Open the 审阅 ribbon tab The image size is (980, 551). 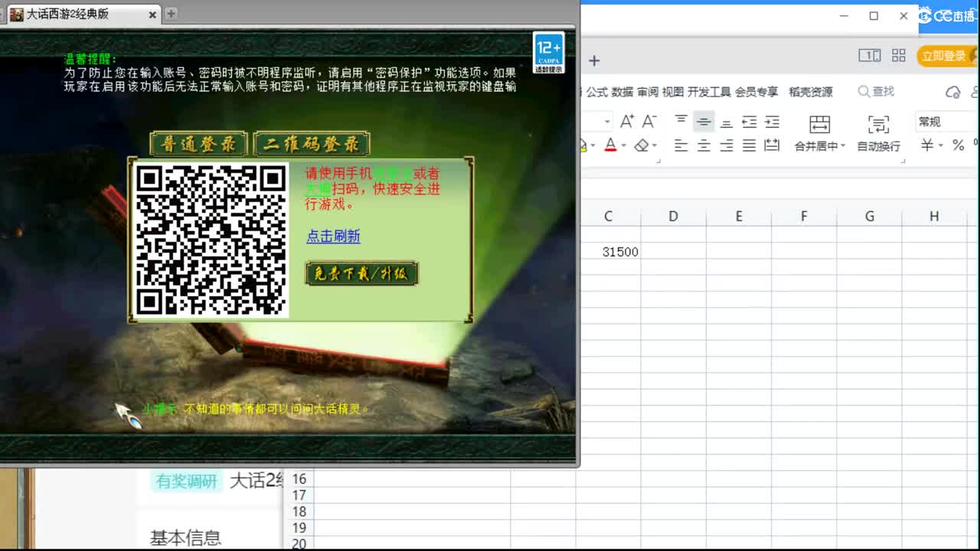[648, 92]
